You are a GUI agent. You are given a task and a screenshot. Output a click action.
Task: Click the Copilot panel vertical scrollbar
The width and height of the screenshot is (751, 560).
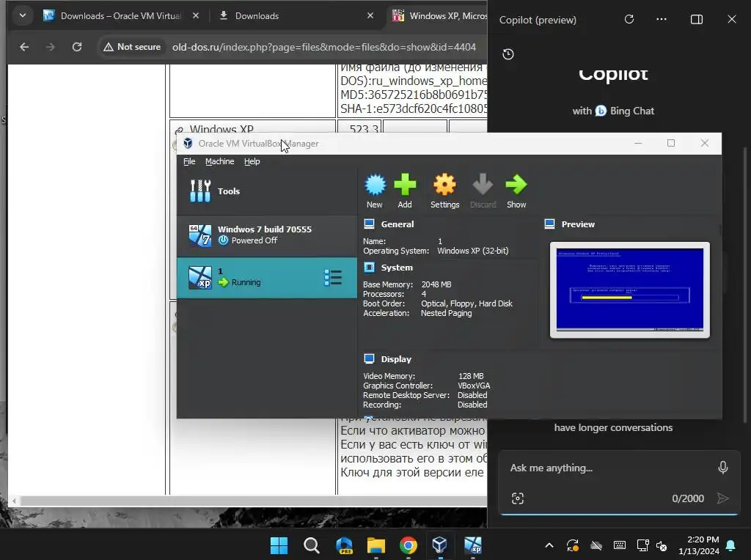(745, 285)
